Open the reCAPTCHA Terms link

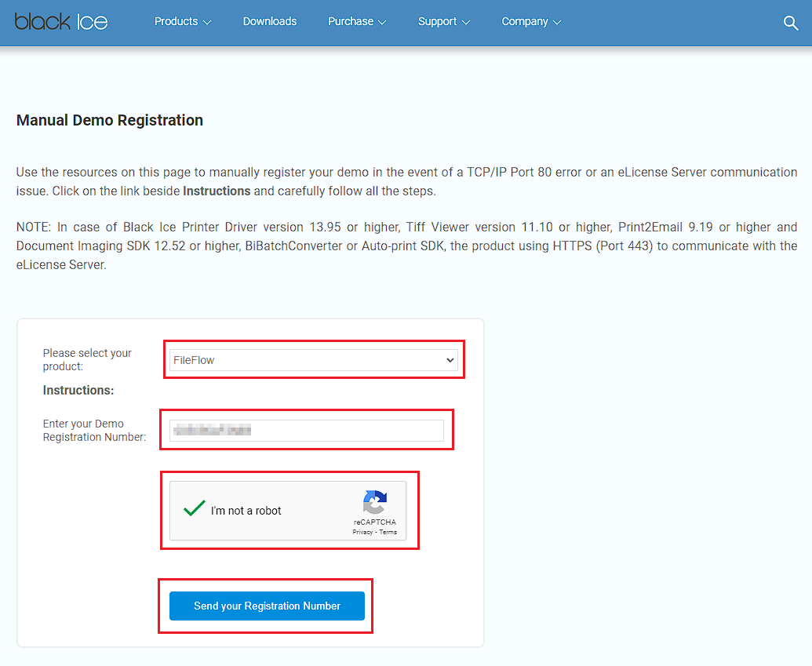click(x=388, y=532)
